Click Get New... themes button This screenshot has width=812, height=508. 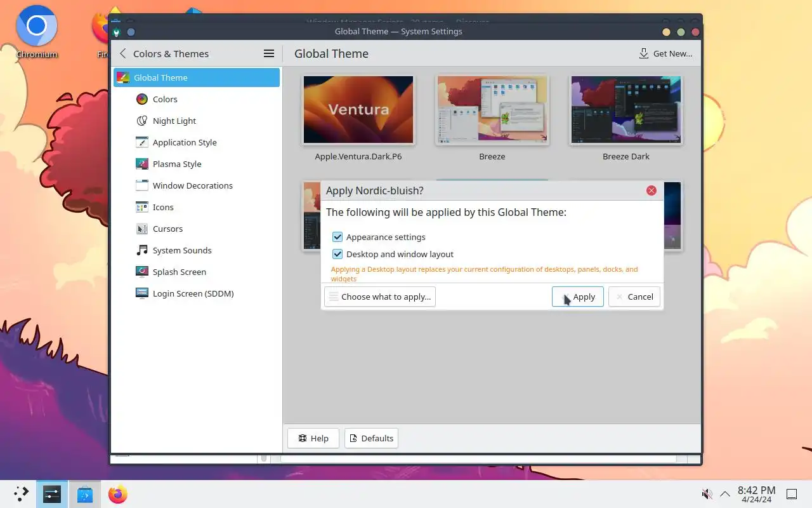[665, 54]
